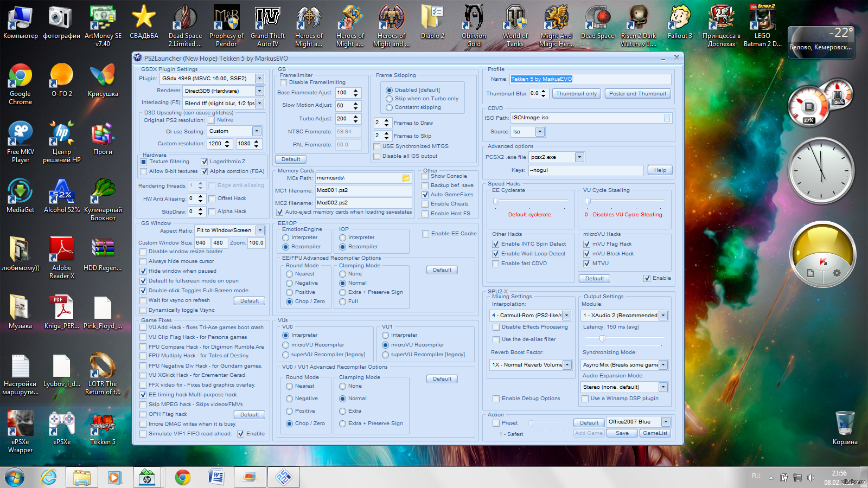Screen dimensions: 868x488
Task: Click Framelimiter Default button
Action: coord(291,159)
